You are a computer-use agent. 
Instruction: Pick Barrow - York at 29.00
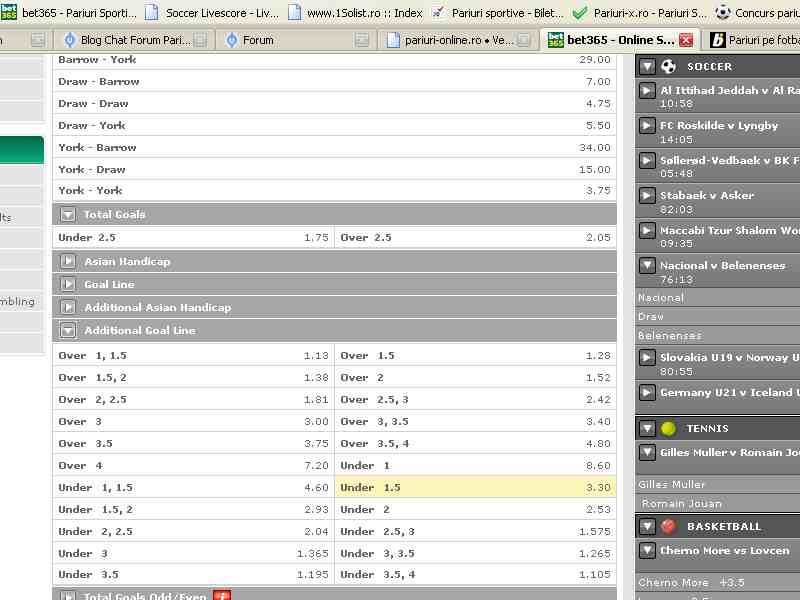(334, 60)
